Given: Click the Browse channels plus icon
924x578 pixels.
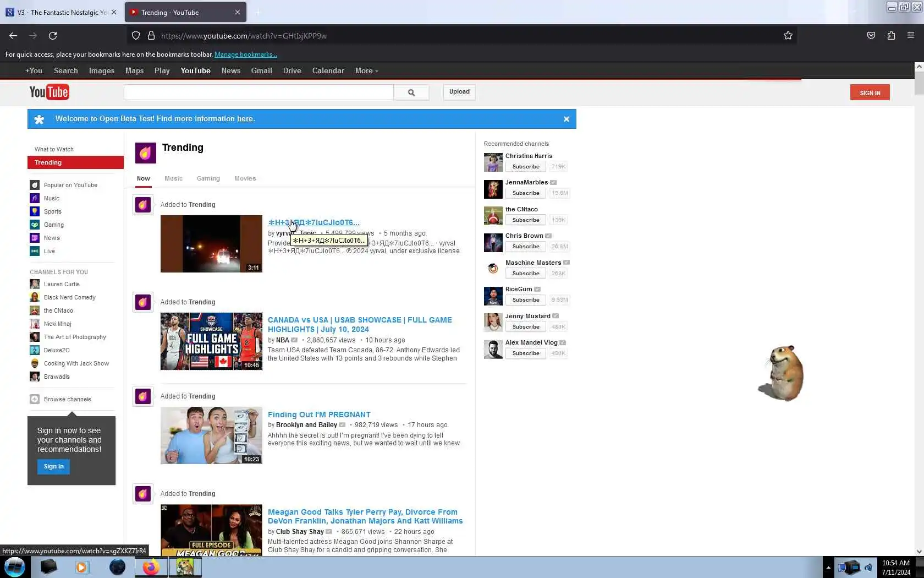Looking at the screenshot, I should click(35, 399).
